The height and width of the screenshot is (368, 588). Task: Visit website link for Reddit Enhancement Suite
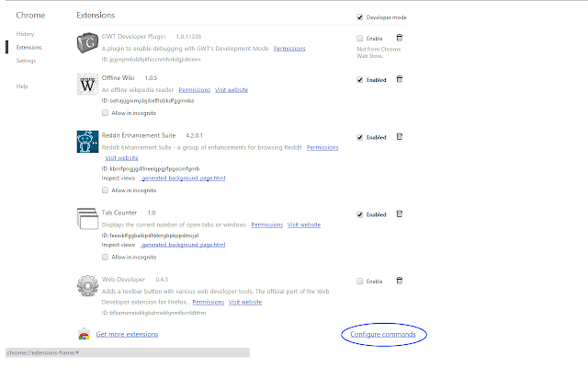121,157
